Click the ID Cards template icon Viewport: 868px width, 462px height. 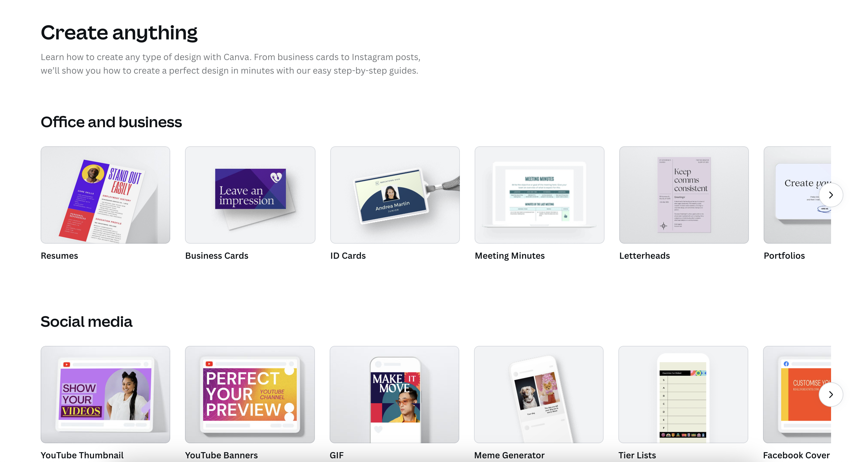point(395,194)
